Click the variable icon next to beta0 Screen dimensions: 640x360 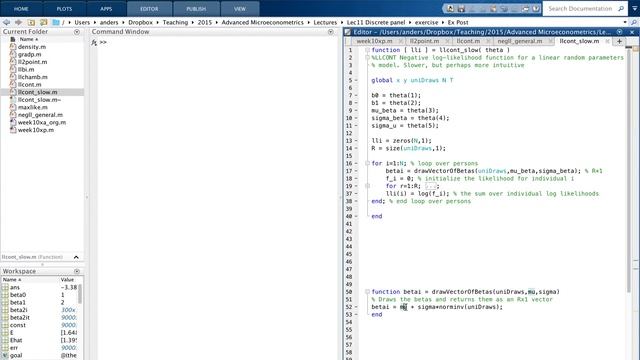pyautogui.click(x=5, y=295)
